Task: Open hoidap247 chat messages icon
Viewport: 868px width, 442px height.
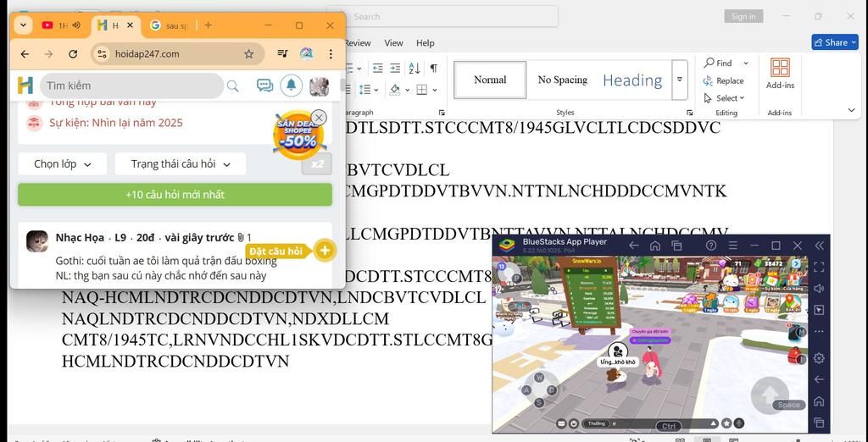Action: [264, 86]
